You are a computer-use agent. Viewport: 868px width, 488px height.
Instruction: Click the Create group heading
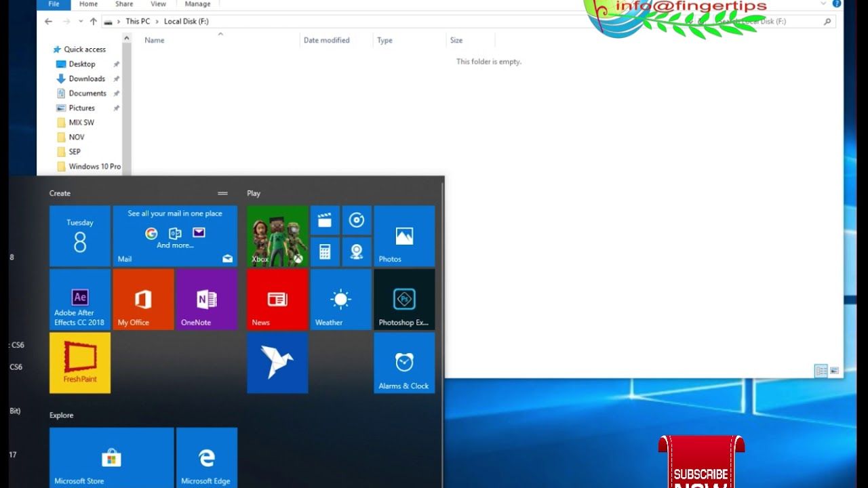tap(60, 193)
